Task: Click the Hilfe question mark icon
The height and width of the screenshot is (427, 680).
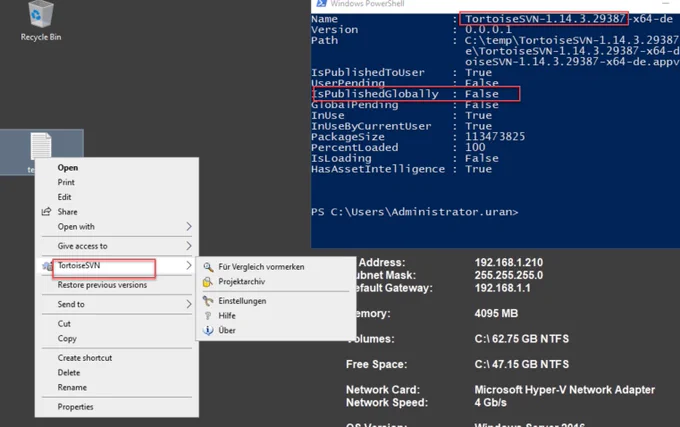Action: (x=208, y=316)
